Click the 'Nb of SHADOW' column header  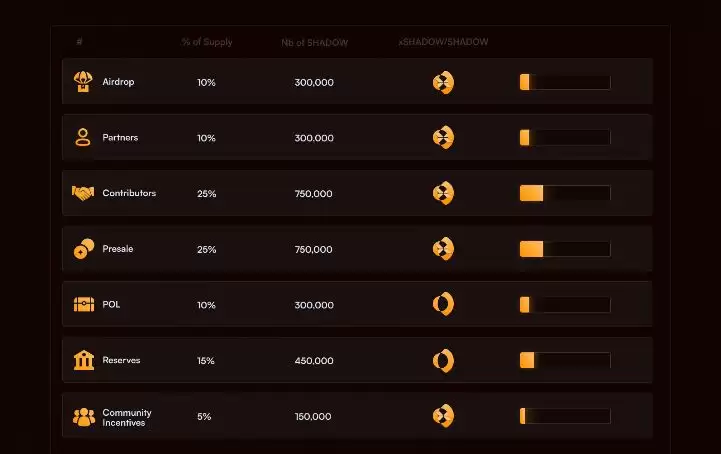click(x=313, y=42)
